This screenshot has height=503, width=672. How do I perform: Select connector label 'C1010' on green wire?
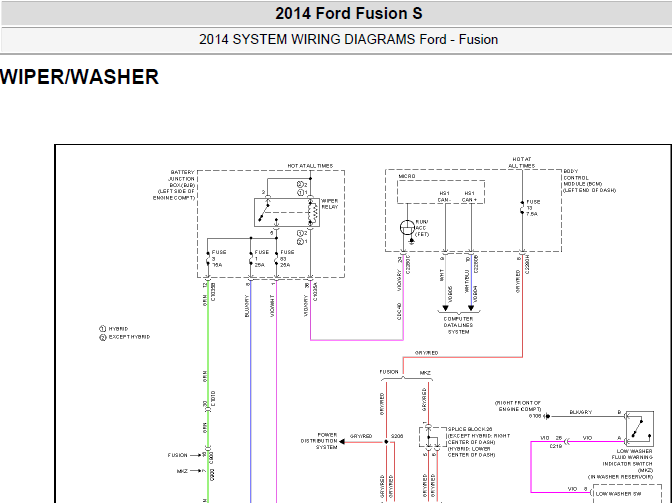pos(213,398)
